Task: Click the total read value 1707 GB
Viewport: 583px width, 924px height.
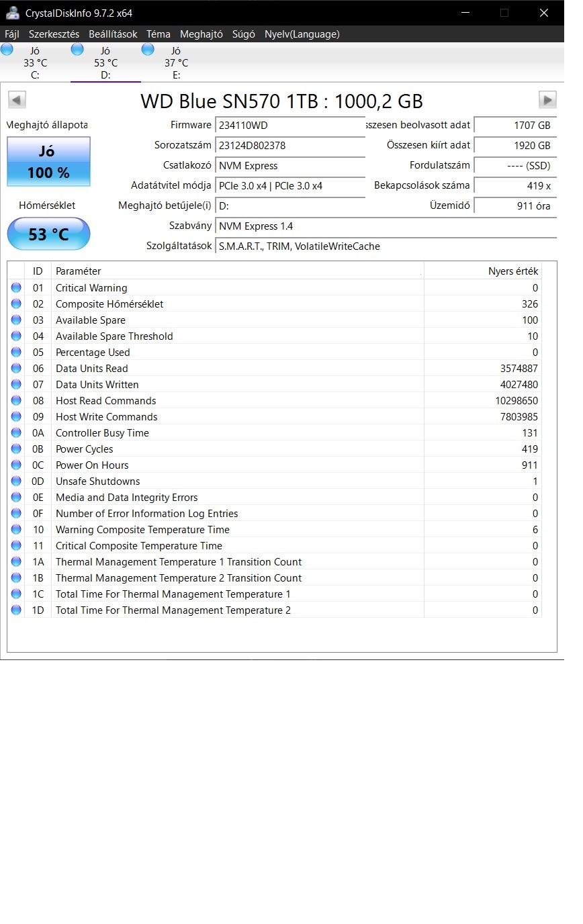Action: click(515, 125)
